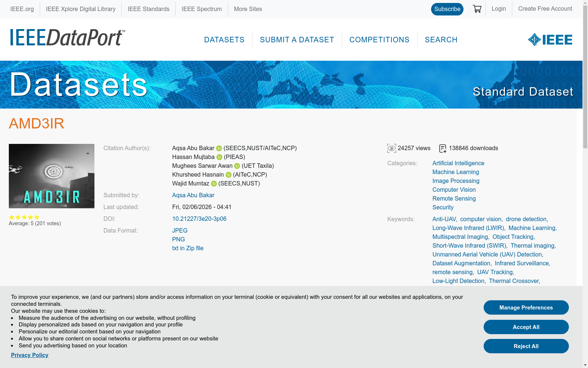Click Short-Wave Infrared (SWIR) keyword
The width and height of the screenshot is (588, 368).
(x=469, y=246)
